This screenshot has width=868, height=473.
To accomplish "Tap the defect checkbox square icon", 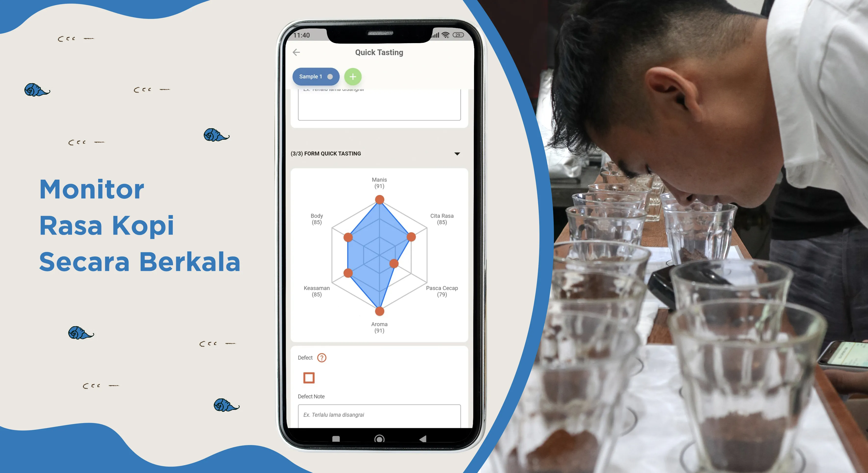I will (309, 377).
